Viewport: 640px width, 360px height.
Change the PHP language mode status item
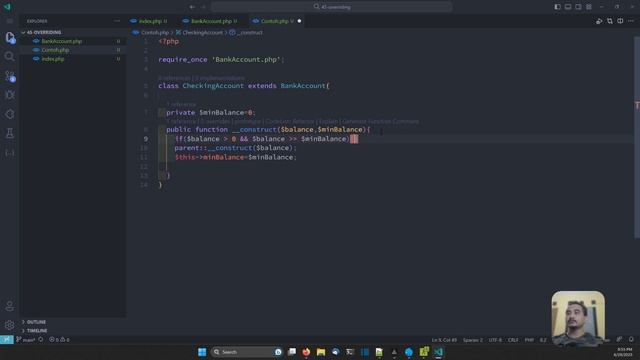click(x=529, y=340)
